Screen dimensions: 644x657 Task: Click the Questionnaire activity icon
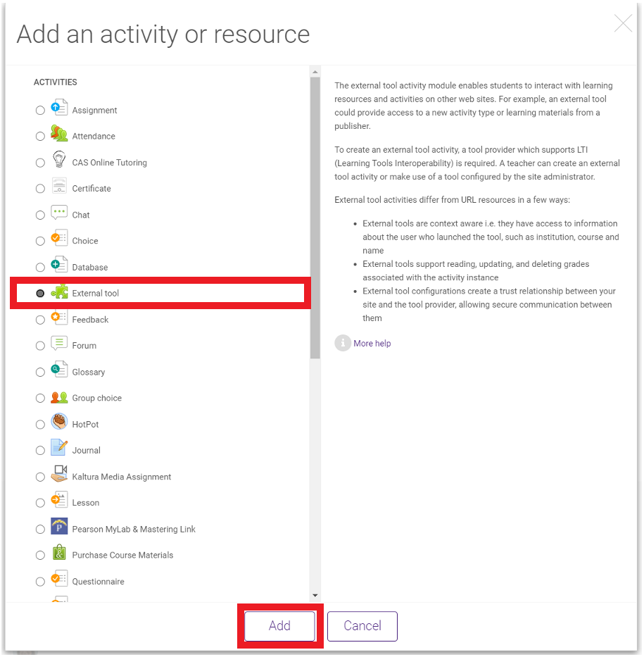(59, 579)
